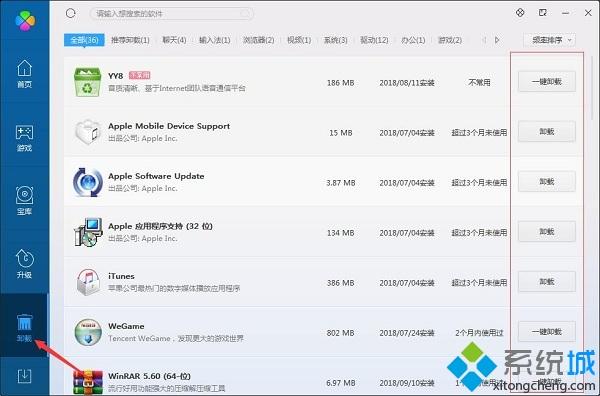Click the Apple Mobile Device Support name
The image size is (600, 396).
[x=169, y=126]
